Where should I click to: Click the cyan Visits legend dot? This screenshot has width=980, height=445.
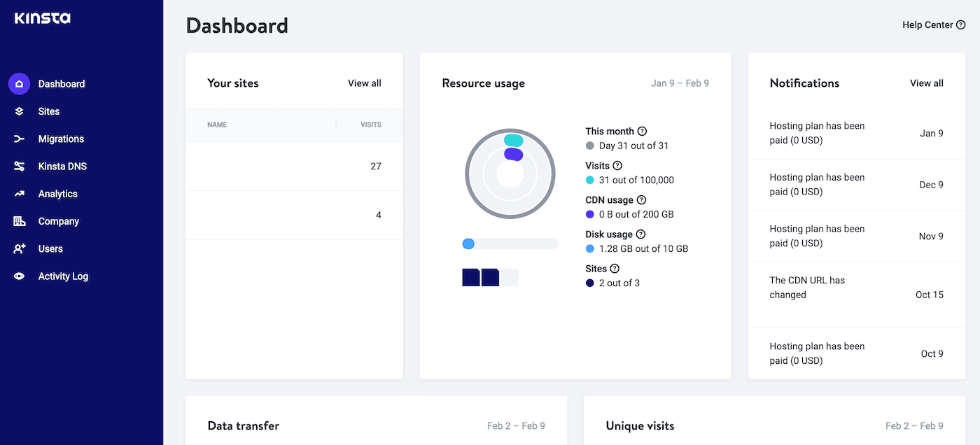[x=590, y=180]
